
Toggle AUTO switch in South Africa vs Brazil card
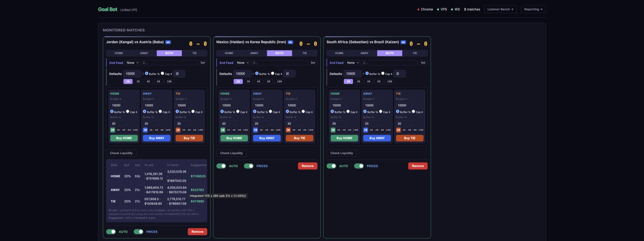(x=332, y=166)
